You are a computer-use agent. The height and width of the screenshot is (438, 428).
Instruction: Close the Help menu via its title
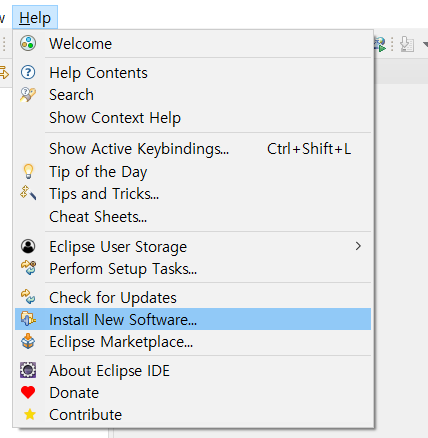(35, 18)
